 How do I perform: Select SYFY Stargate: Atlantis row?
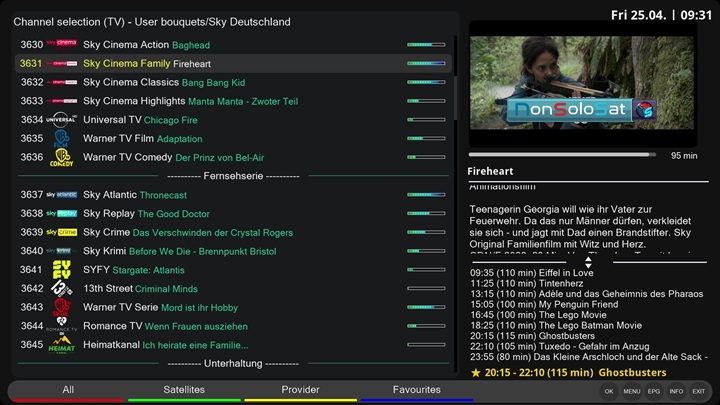tap(233, 270)
